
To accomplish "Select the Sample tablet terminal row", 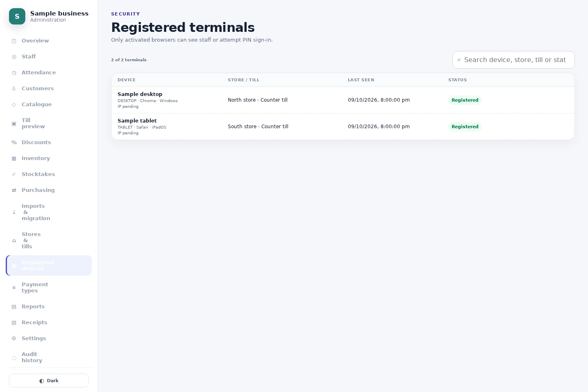I will pyautogui.click(x=343, y=127).
